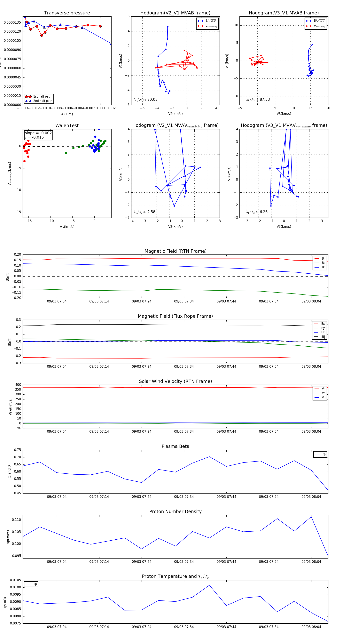Click the Bz' legend entry
Viewport: 351px width, 644px height.
[320, 332]
